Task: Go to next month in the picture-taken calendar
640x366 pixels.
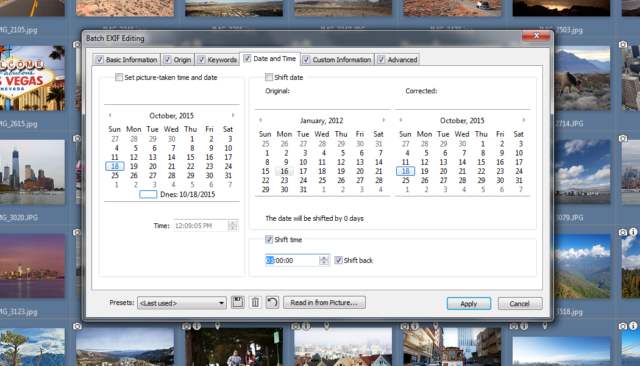Action: pyautogui.click(x=233, y=115)
